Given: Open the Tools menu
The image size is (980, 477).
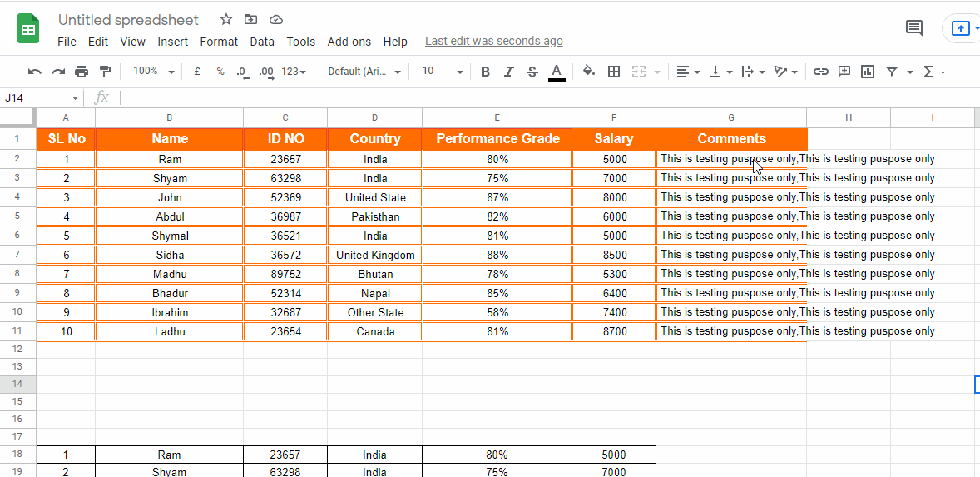Looking at the screenshot, I should tap(300, 42).
